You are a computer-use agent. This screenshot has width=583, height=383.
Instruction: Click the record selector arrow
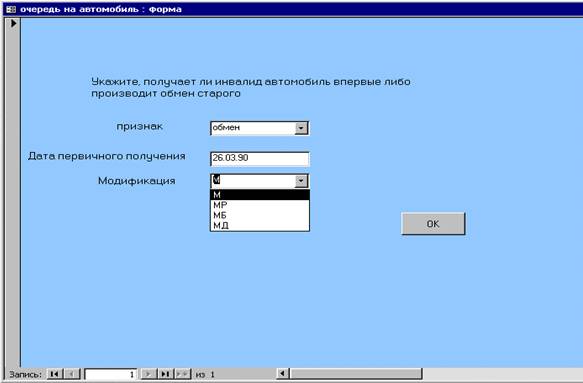[13, 23]
